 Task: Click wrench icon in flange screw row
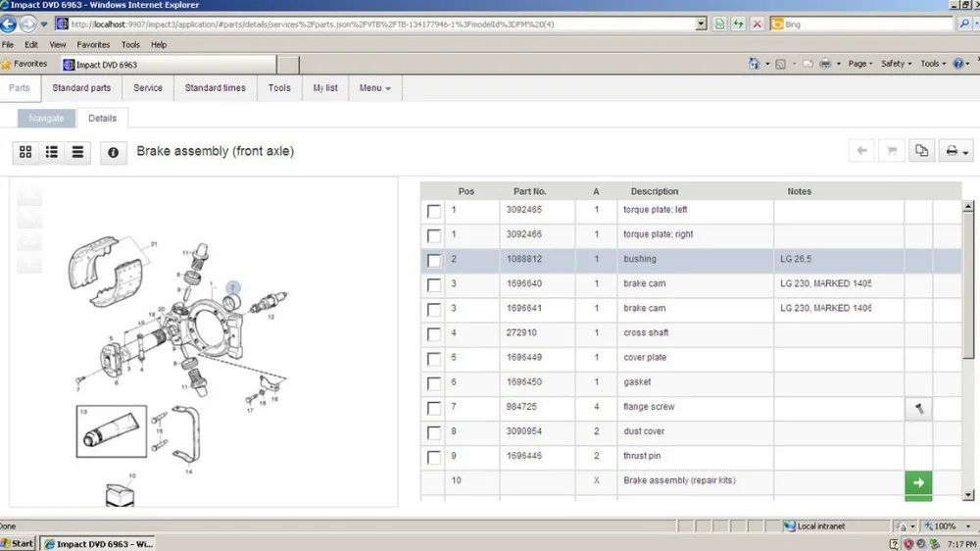(919, 409)
